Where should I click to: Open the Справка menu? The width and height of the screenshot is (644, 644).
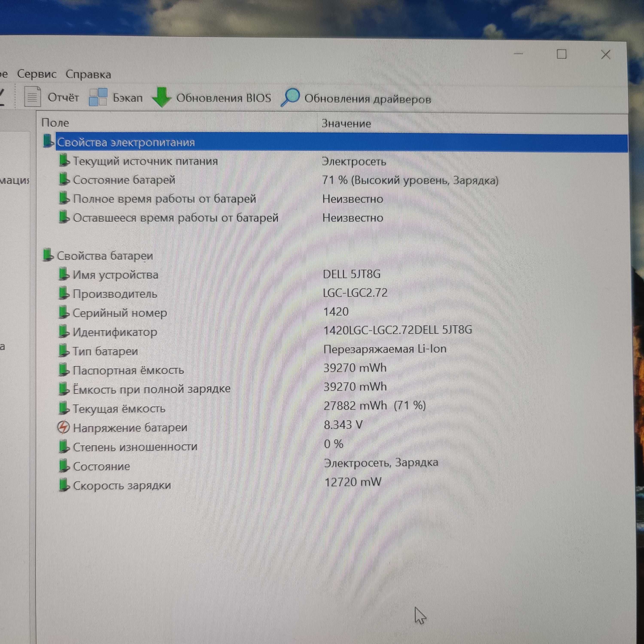pos(88,74)
